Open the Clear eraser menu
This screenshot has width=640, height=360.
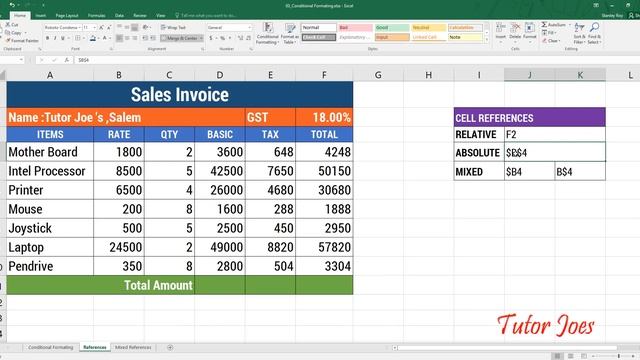point(551,41)
